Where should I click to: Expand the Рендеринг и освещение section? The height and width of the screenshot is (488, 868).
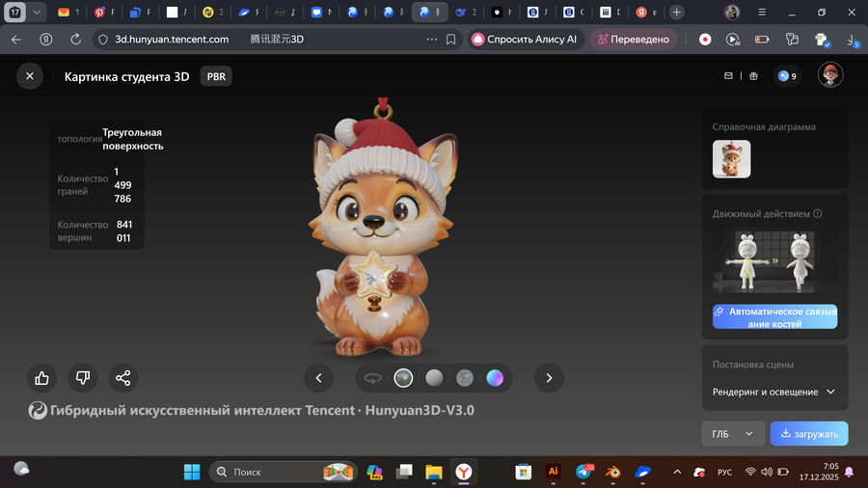pos(773,393)
